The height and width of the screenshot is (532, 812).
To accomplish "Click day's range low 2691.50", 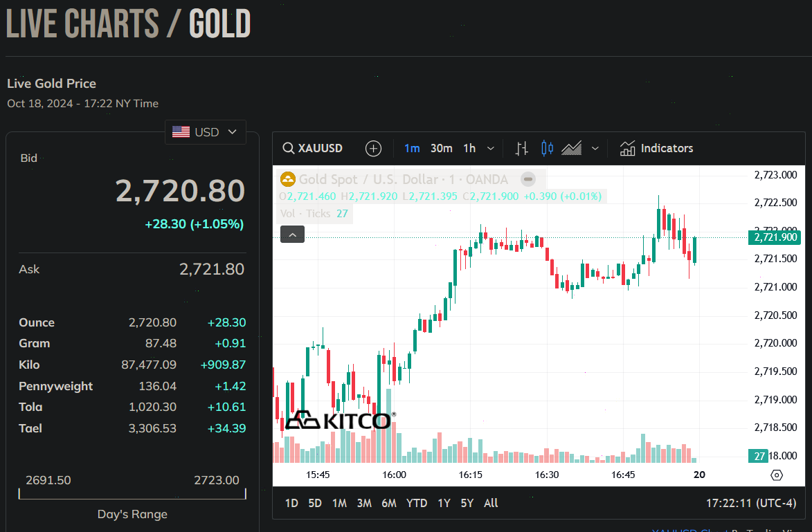I will pyautogui.click(x=48, y=480).
